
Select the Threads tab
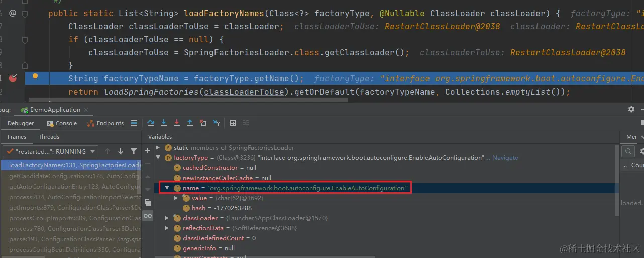pos(49,137)
